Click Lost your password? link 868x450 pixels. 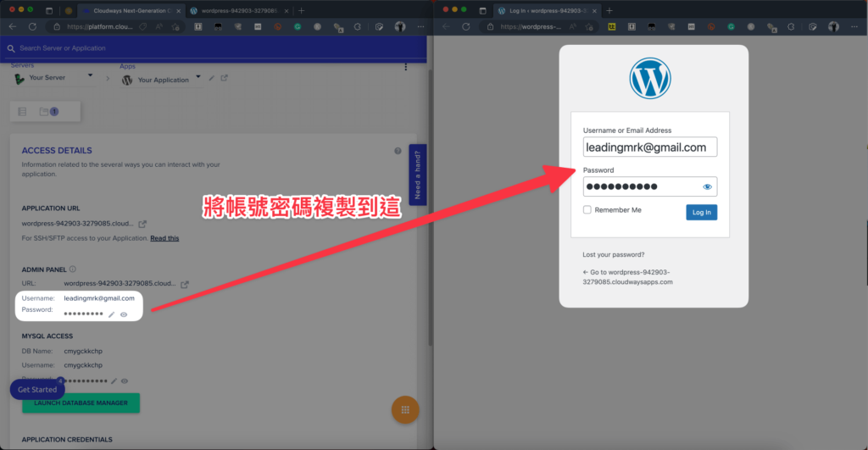[x=614, y=254]
